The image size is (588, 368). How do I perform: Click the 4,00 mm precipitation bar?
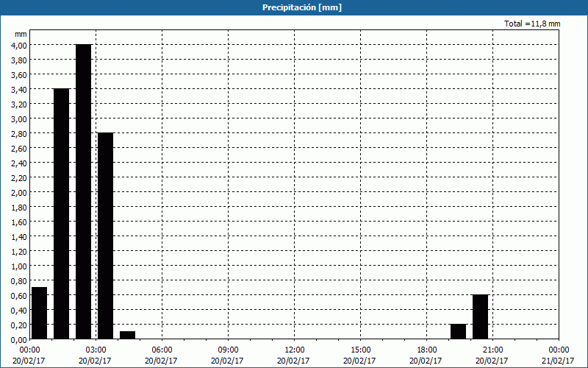(83, 192)
